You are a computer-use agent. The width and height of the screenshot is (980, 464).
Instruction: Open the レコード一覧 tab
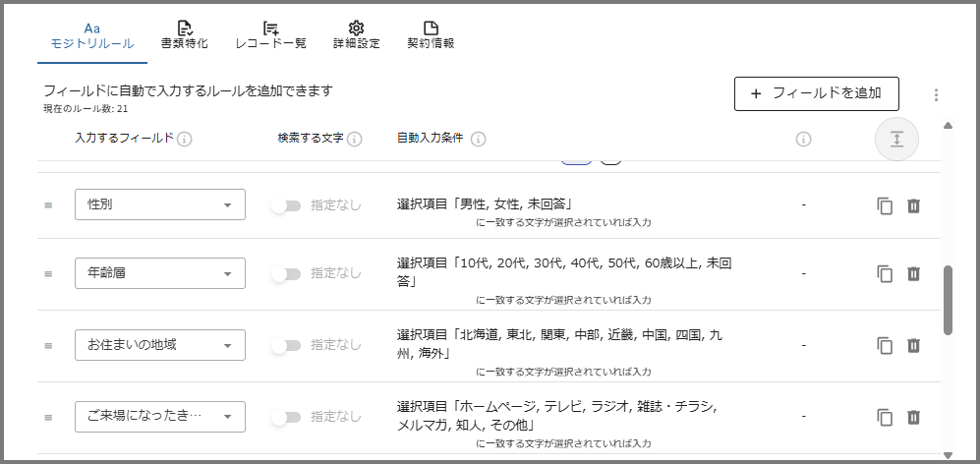point(271,35)
